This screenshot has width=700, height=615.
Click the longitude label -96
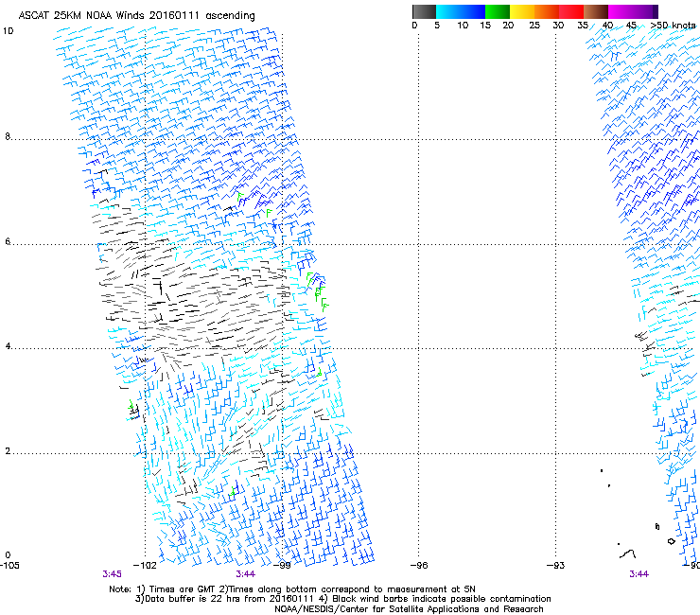[x=419, y=565]
